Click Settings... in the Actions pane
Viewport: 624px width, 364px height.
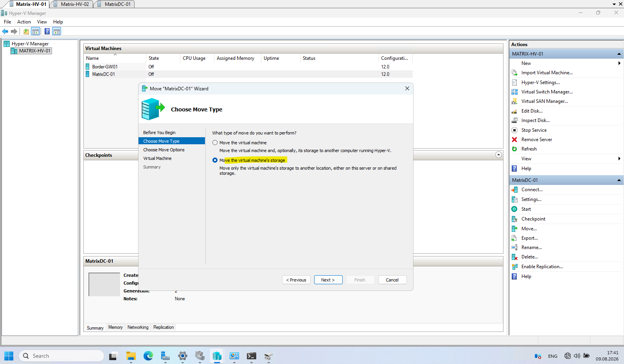tap(531, 199)
